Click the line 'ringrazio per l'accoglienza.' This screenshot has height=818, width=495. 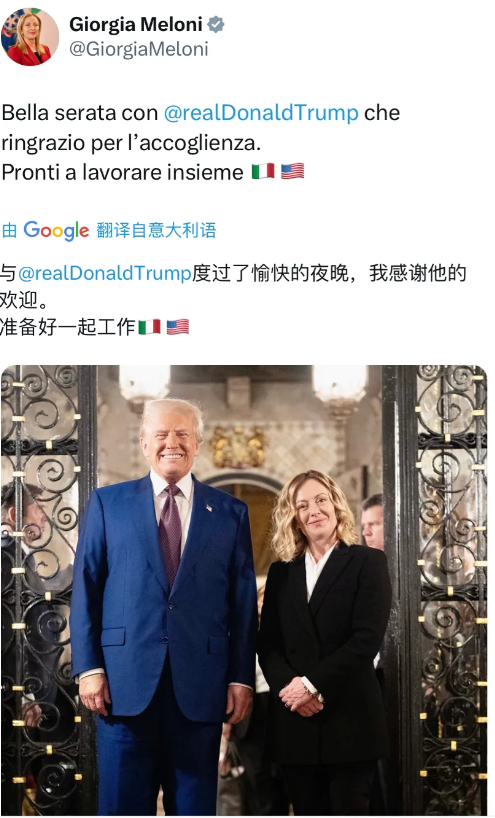click(131, 142)
